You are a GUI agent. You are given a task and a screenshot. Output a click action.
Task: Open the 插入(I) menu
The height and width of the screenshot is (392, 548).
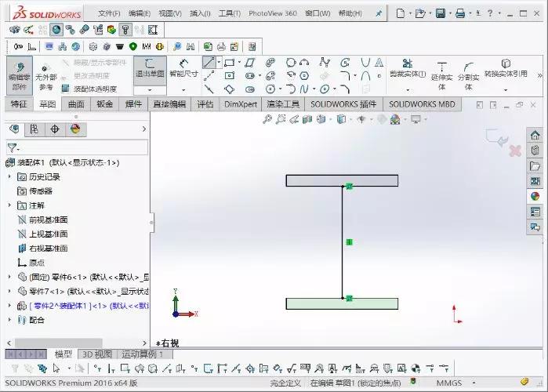click(x=200, y=13)
